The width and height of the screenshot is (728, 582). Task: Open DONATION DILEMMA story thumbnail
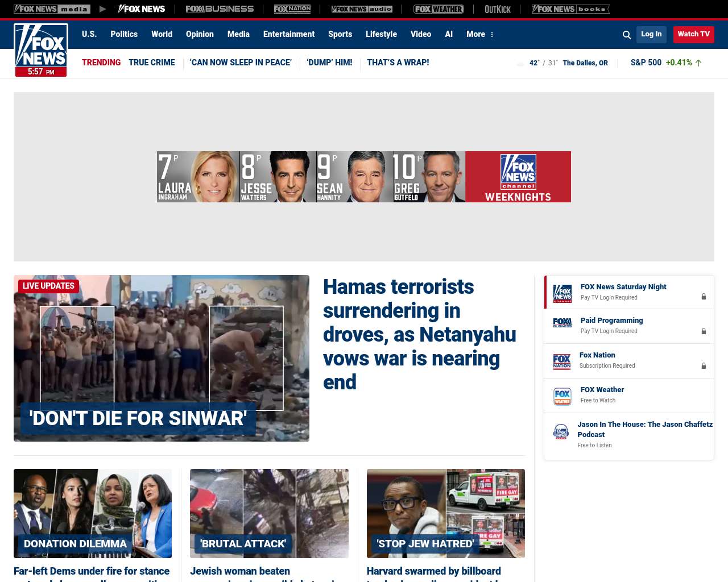93,513
